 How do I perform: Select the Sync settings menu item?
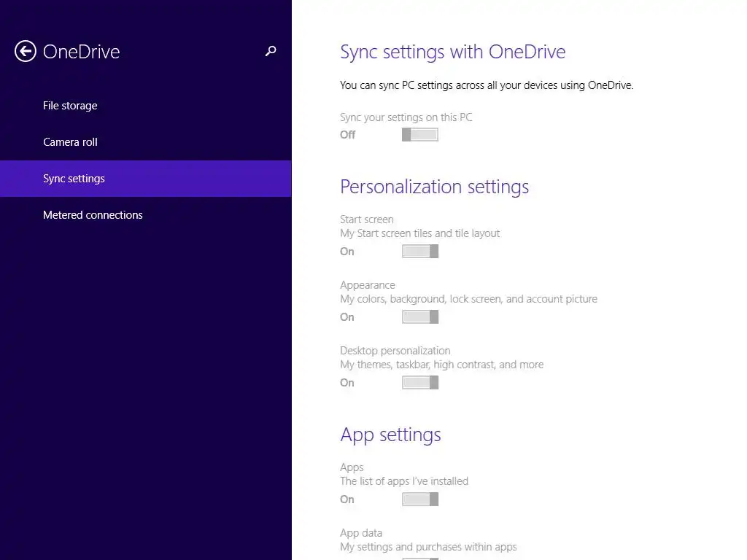click(146, 179)
